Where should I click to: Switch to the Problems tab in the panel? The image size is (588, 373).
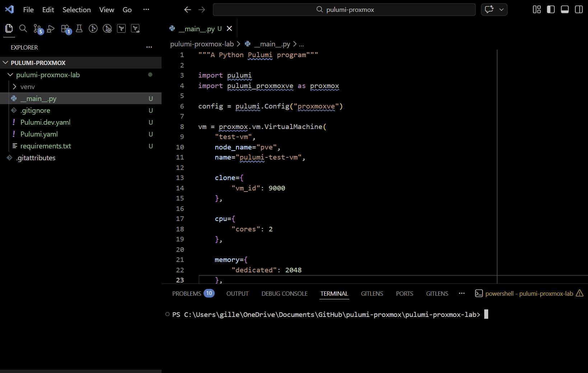pyautogui.click(x=187, y=294)
